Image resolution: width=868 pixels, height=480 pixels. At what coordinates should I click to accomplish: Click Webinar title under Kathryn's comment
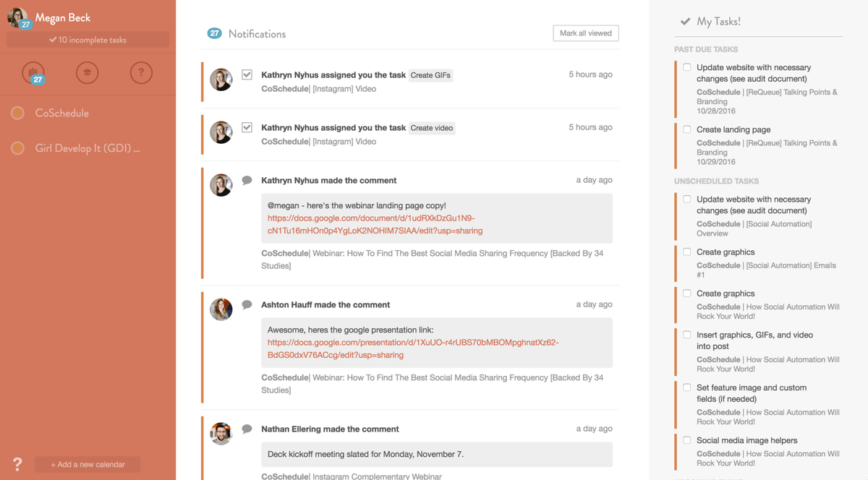432,260
